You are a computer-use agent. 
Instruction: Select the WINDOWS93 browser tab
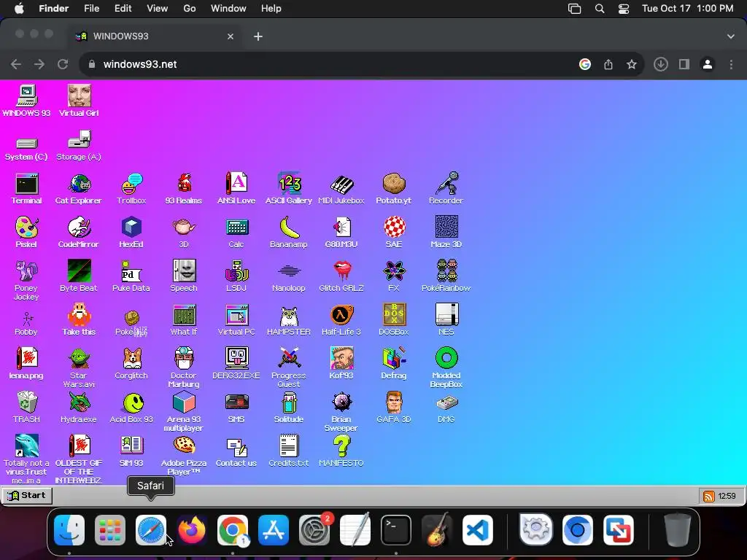pos(155,36)
